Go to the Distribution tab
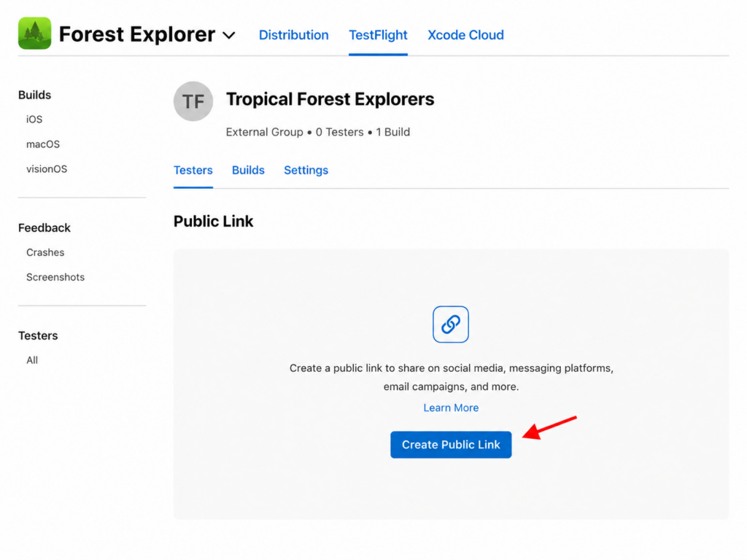Image resolution: width=747 pixels, height=560 pixels. pos(293,35)
